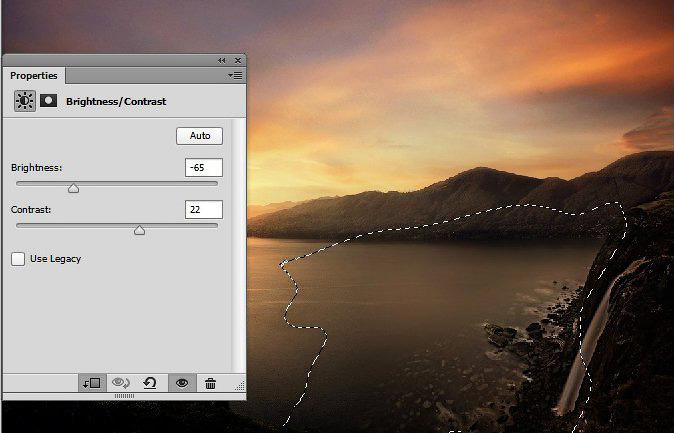
Task: Click the Properties panel vertical scrollbar
Action: tap(238, 246)
